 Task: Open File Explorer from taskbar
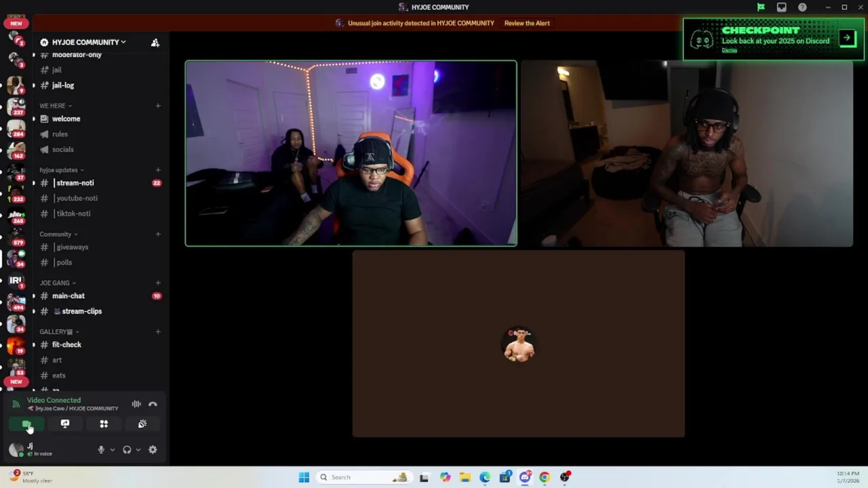(465, 477)
